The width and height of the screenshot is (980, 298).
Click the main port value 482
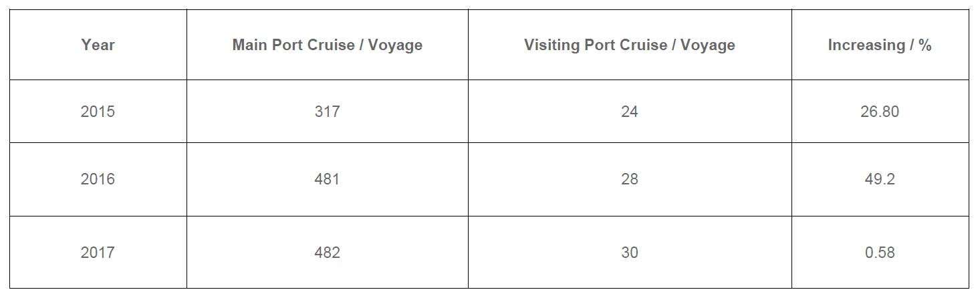(x=327, y=253)
